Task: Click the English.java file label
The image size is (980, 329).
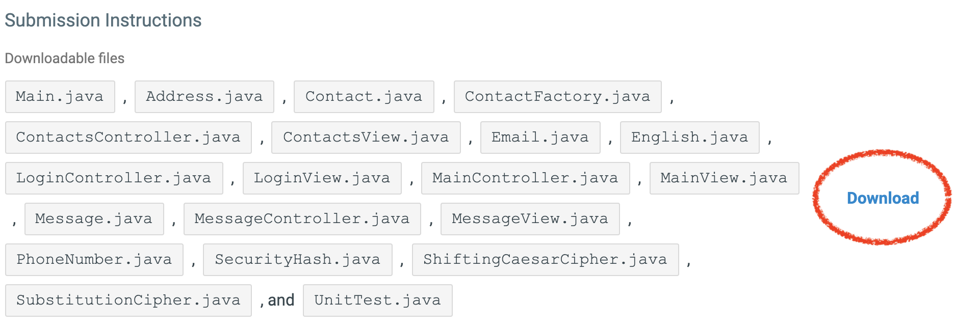Action: coord(689,138)
